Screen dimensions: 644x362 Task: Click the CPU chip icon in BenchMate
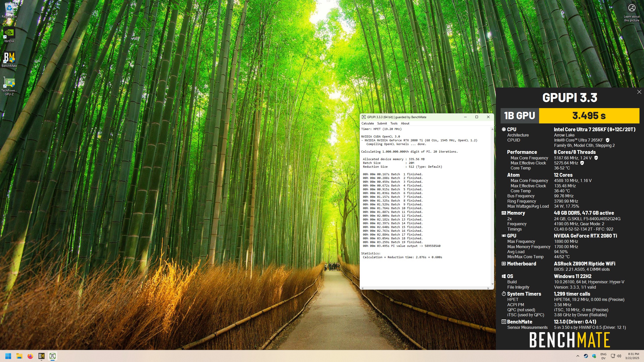[504, 129]
